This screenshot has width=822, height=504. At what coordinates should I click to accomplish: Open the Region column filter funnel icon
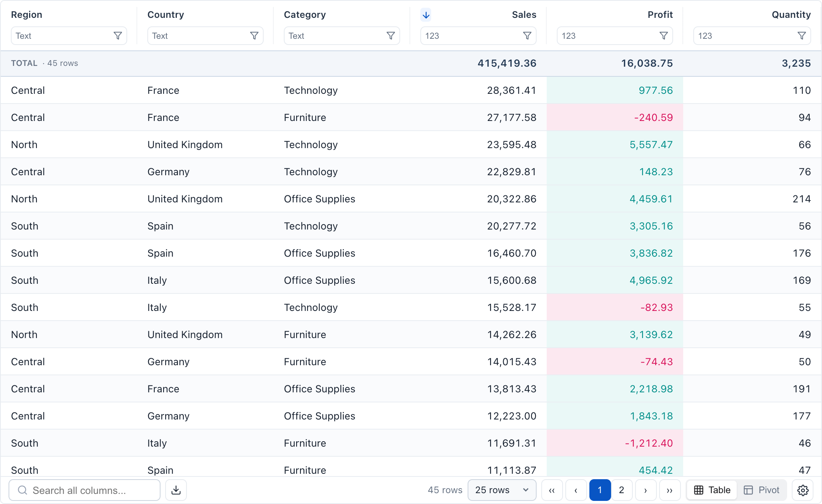pyautogui.click(x=118, y=36)
